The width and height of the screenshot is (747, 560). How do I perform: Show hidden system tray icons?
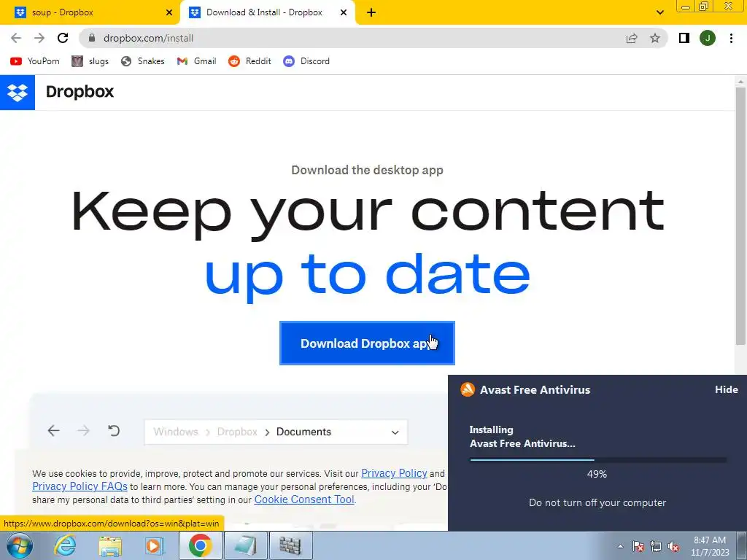pyautogui.click(x=620, y=546)
